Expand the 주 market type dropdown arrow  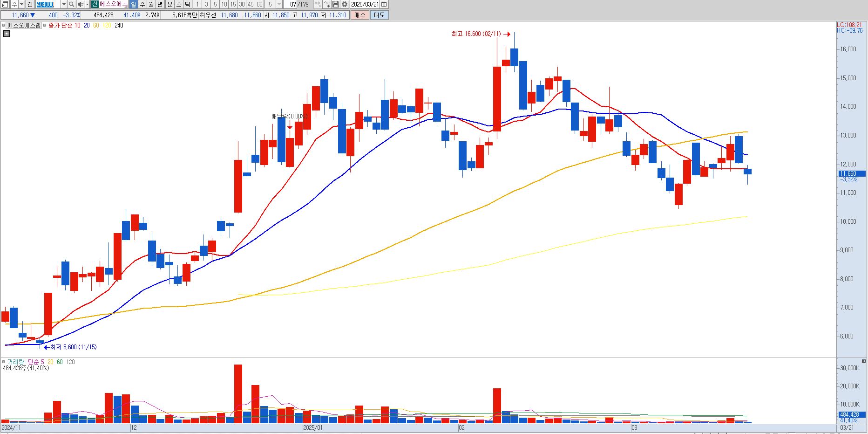point(21,4)
